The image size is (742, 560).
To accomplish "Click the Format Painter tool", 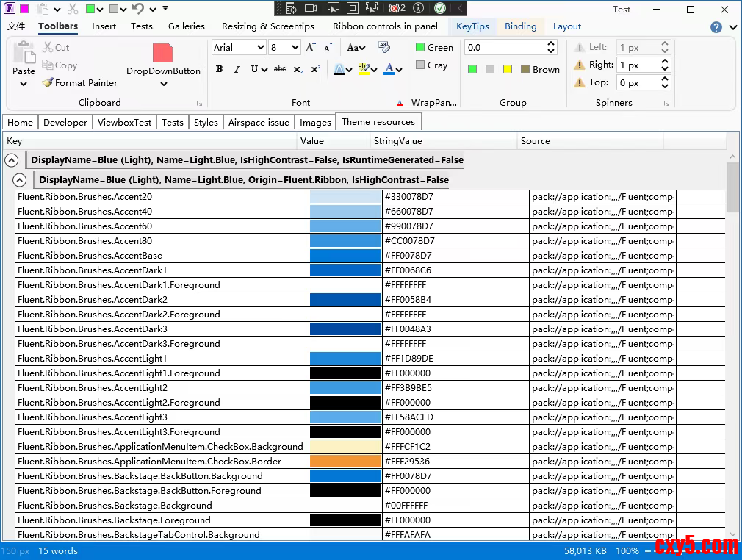I will pos(79,83).
